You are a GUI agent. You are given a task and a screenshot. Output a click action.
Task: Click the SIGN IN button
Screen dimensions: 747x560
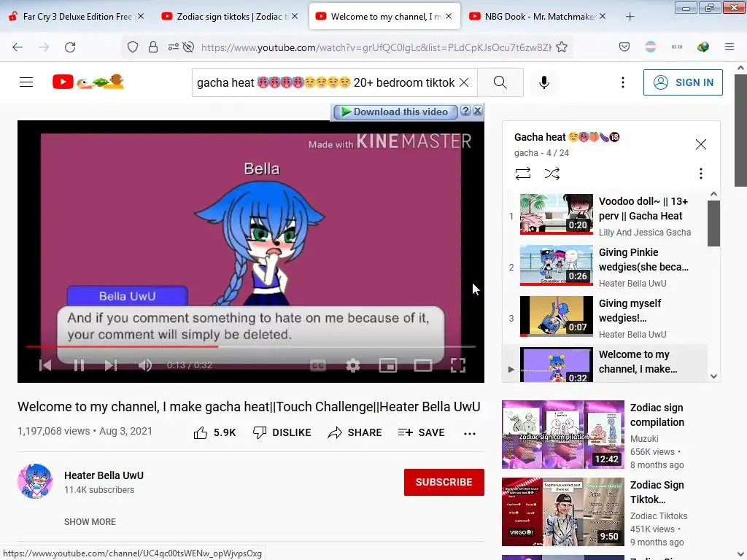683,82
